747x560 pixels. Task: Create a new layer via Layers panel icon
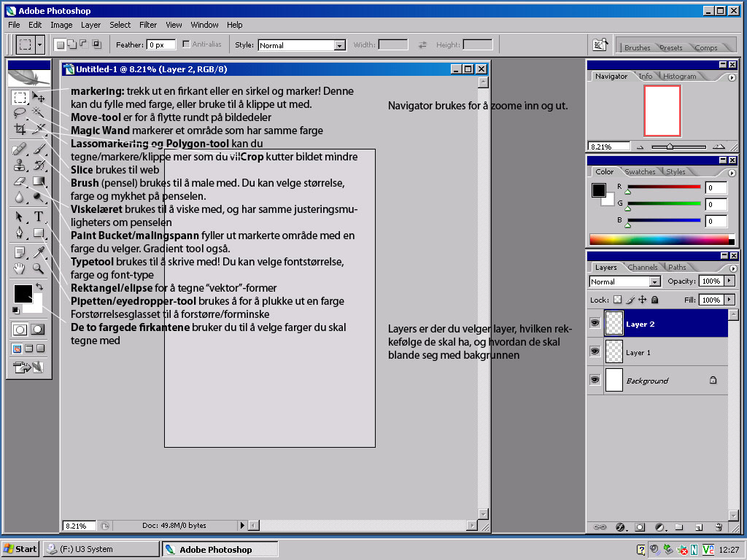(x=698, y=527)
